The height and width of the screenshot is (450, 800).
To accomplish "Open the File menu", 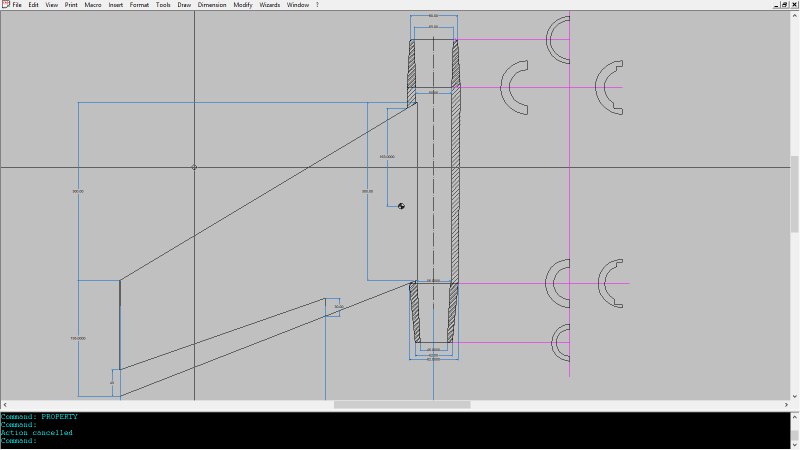I will pos(17,5).
